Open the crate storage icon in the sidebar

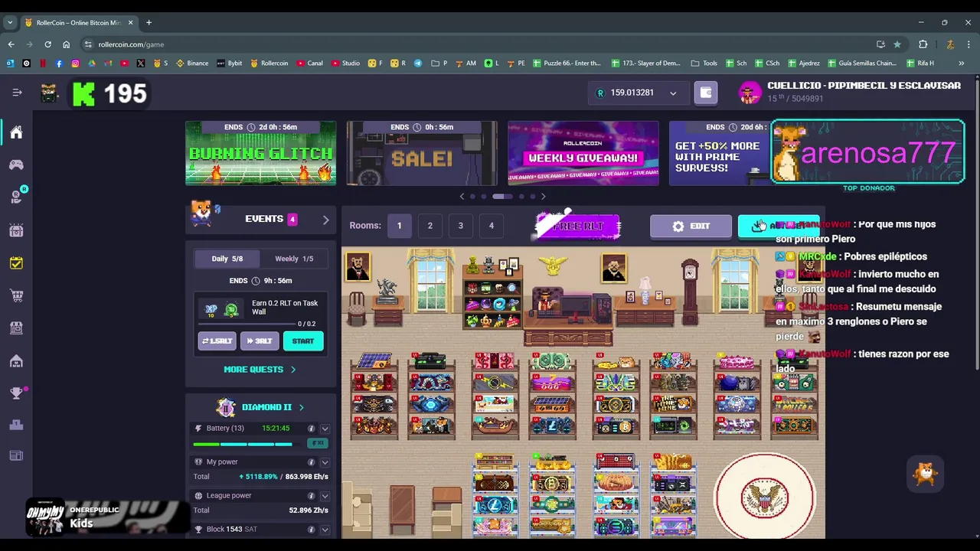(16, 230)
